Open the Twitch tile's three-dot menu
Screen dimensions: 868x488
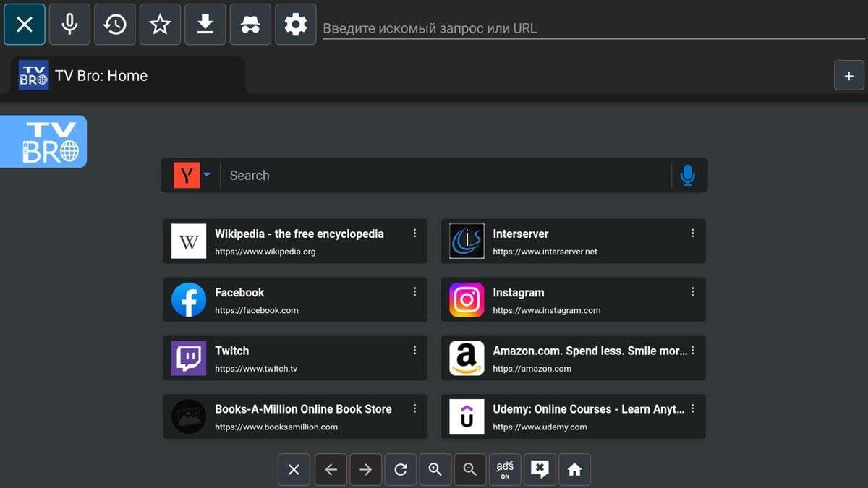414,350
